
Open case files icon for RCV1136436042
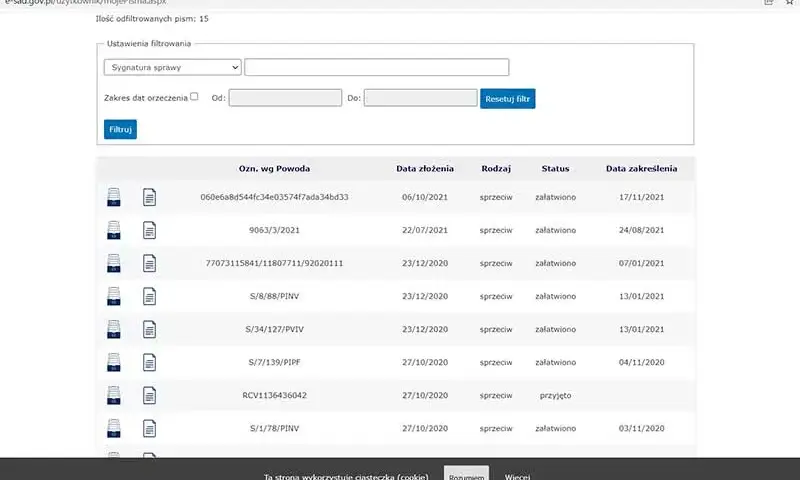[114, 395]
